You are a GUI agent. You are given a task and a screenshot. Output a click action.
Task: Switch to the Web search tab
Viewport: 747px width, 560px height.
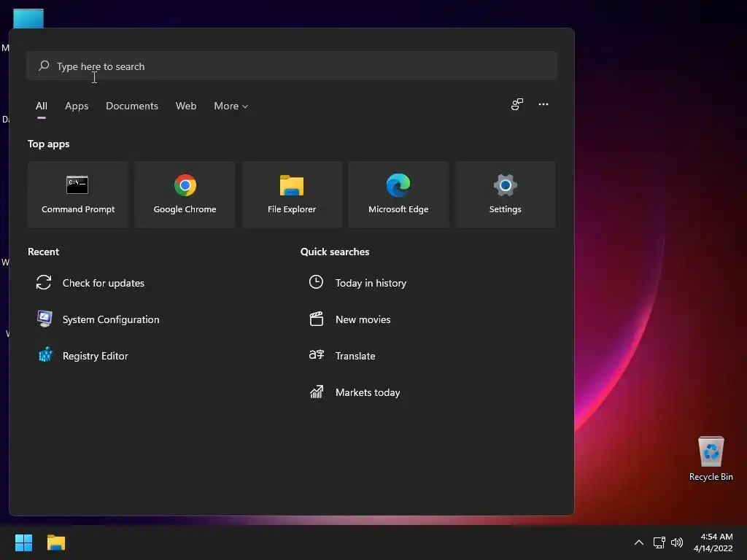(186, 106)
